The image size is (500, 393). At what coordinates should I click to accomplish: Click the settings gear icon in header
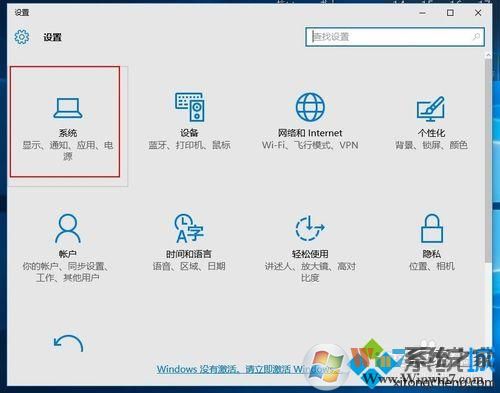[x=22, y=37]
